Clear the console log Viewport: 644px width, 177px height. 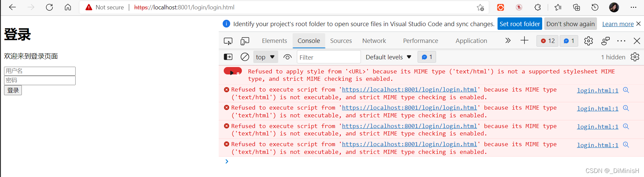click(245, 57)
